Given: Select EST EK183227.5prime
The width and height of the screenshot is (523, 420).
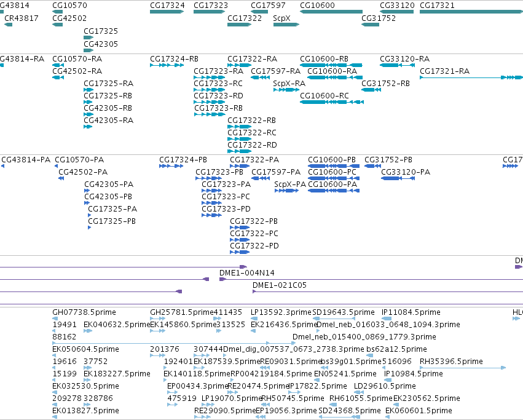Looking at the screenshot, I should pos(87,380).
